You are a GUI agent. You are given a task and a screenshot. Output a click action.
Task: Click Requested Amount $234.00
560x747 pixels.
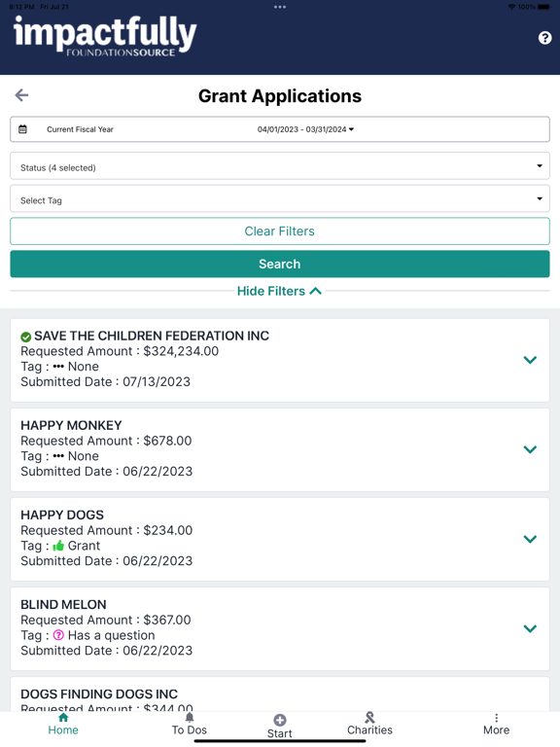(107, 530)
